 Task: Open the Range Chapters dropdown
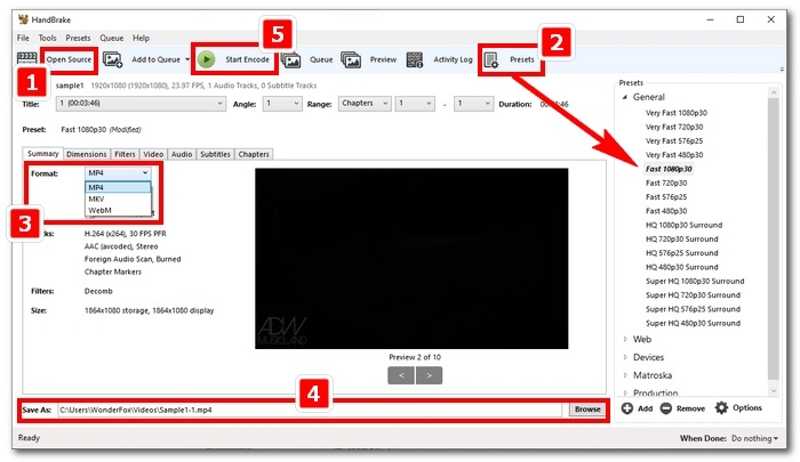364,104
